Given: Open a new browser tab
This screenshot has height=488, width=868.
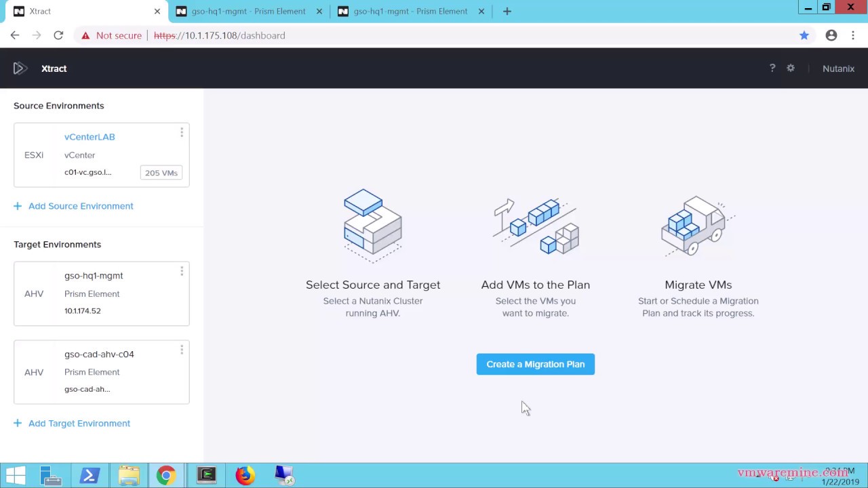Looking at the screenshot, I should coord(507,12).
